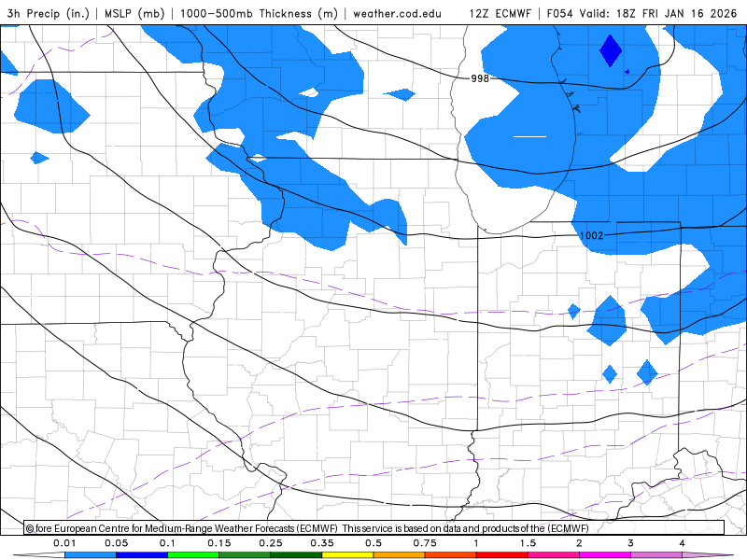The height and width of the screenshot is (560, 747).
Task: Click the weather.cod.edu site text
Action: (397, 13)
